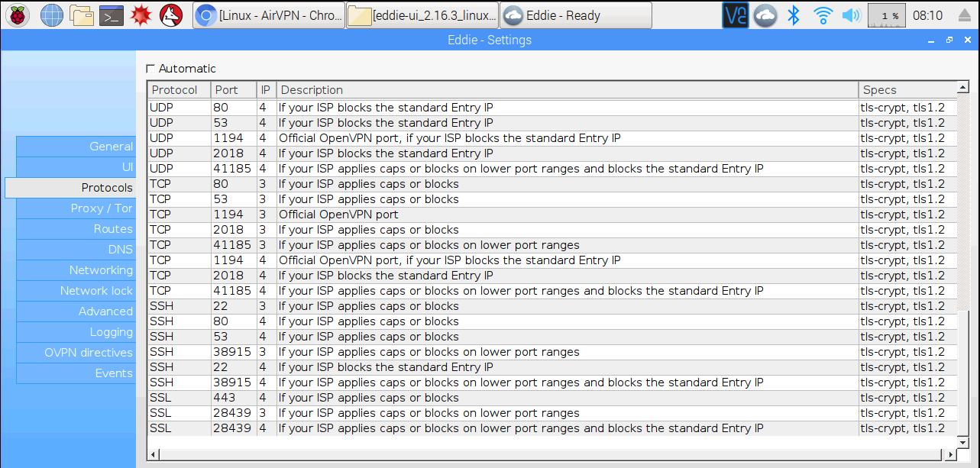
Task: Open the Networking settings tab
Action: click(x=76, y=270)
